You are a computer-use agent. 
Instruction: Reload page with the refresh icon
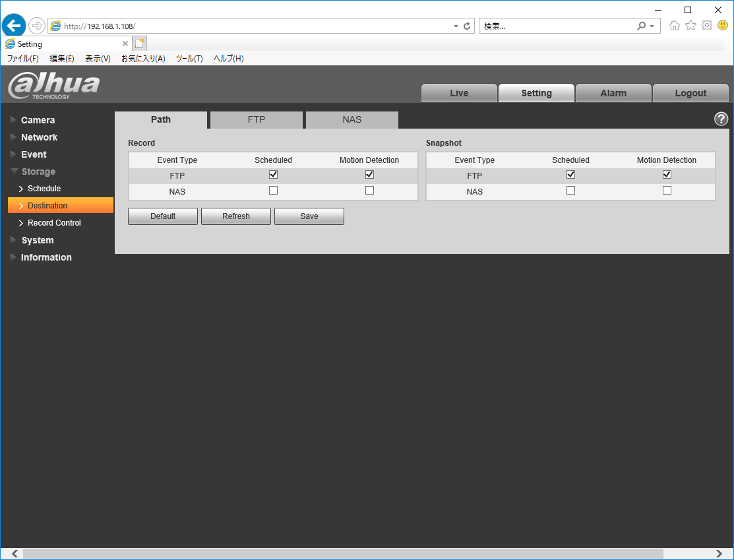tap(467, 26)
